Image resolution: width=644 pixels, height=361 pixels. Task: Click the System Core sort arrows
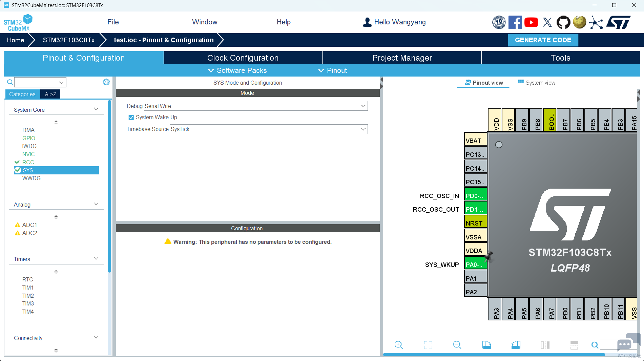[x=56, y=122]
